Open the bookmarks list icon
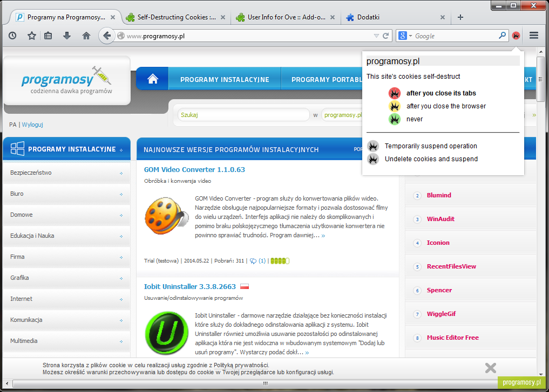The width and height of the screenshot is (549, 392). tap(48, 36)
